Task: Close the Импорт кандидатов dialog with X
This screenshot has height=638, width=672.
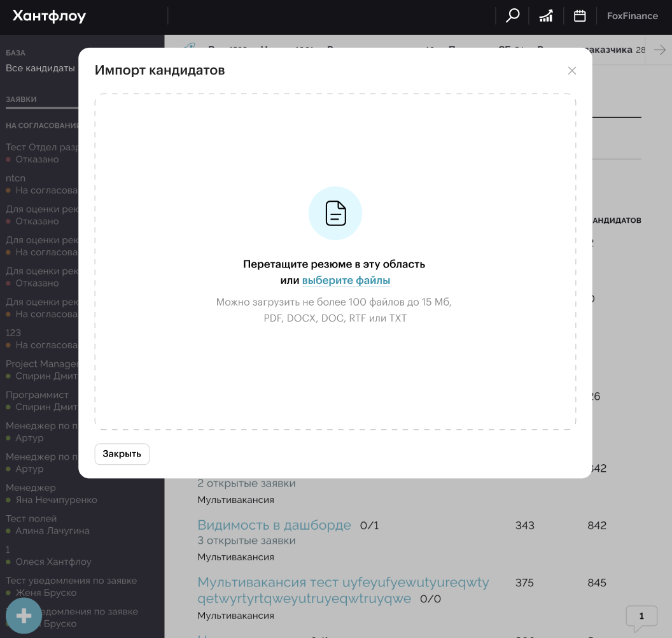Action: [571, 71]
